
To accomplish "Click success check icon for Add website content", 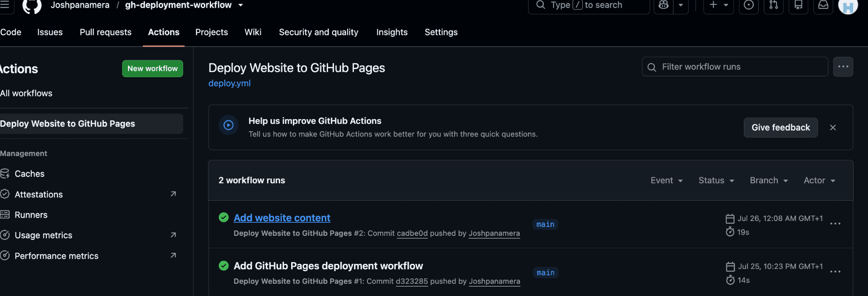I will (x=224, y=217).
